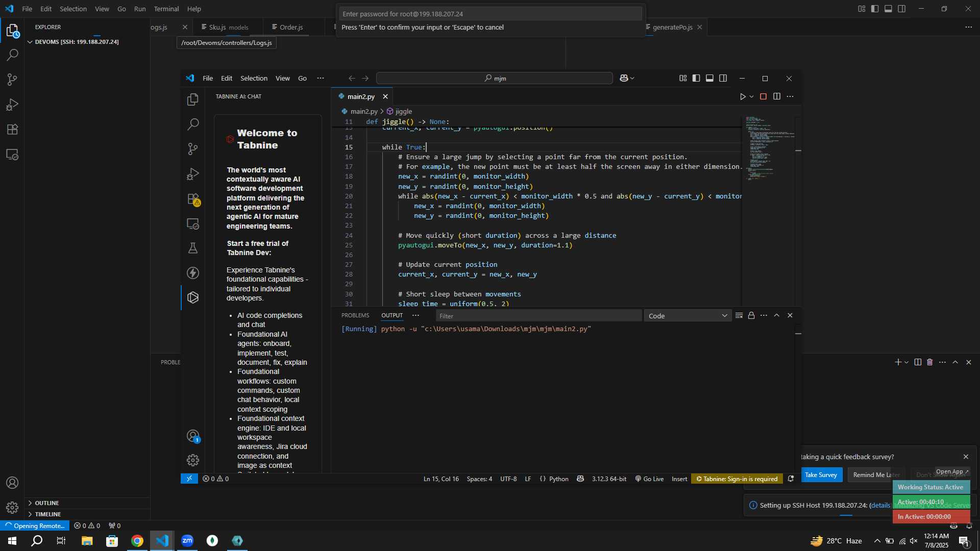Open Accounts in outer VS Code window
The height and width of the screenshot is (551, 980).
[x=12, y=483]
